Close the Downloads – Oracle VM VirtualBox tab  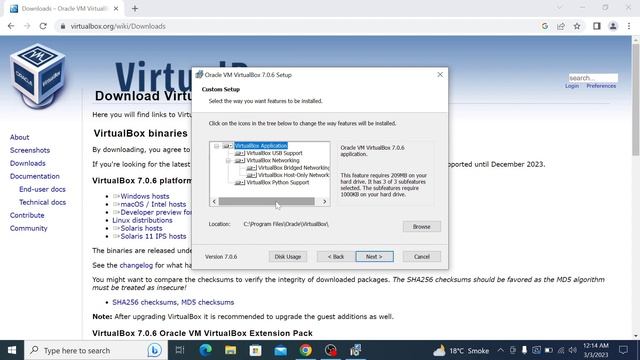[x=116, y=9]
